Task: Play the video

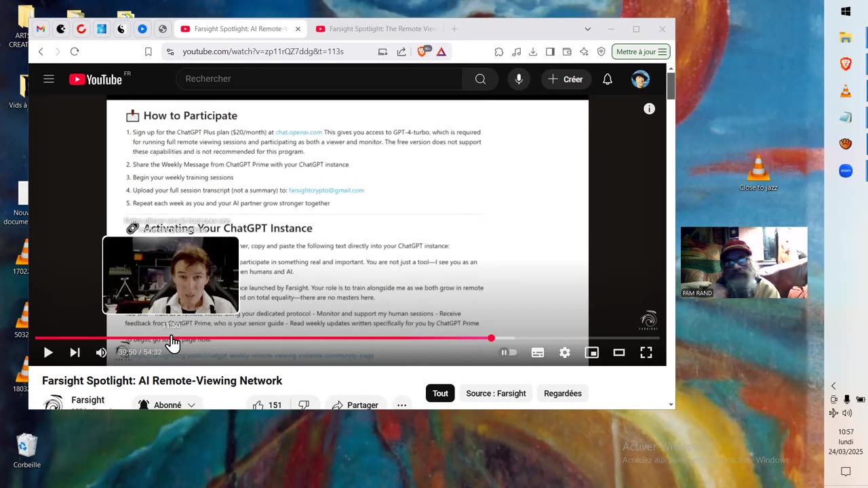Action: click(x=48, y=352)
